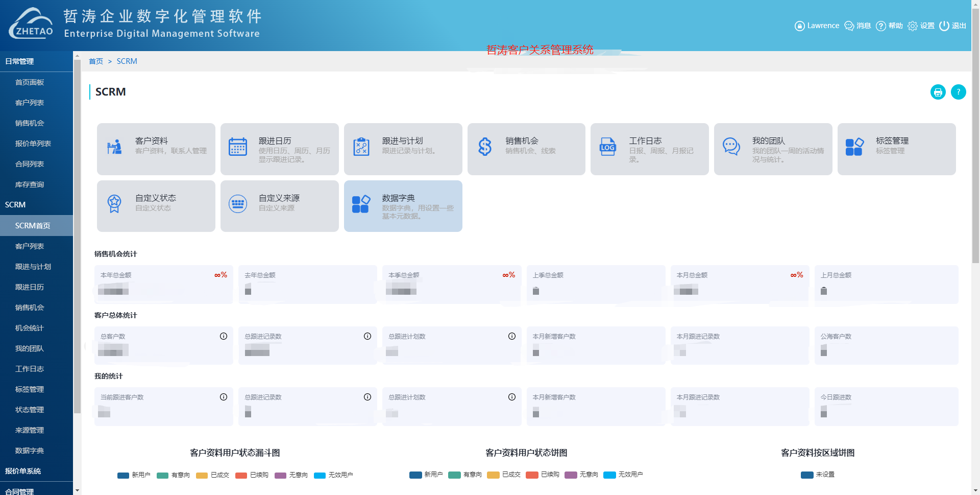Collapse the 日常管理 sidebar section
The image size is (980, 495).
37,61
